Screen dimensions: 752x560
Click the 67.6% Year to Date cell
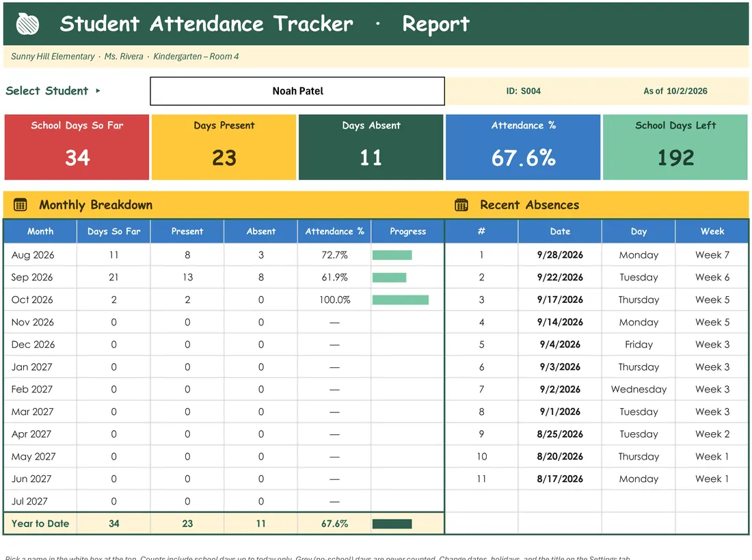coord(334,524)
